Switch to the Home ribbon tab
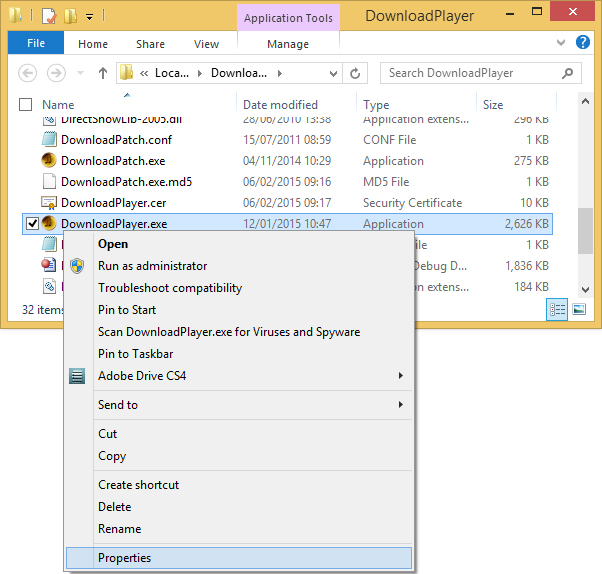Screen dimensions: 602x574 [93, 44]
